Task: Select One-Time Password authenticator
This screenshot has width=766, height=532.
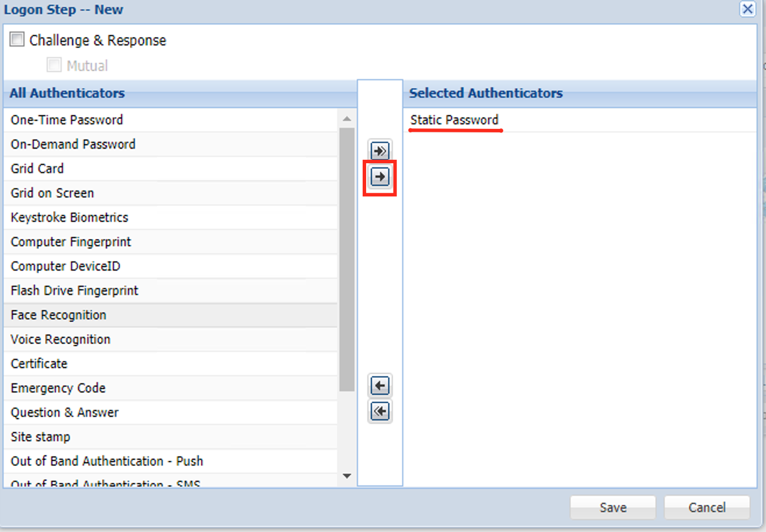Action: 67,120
